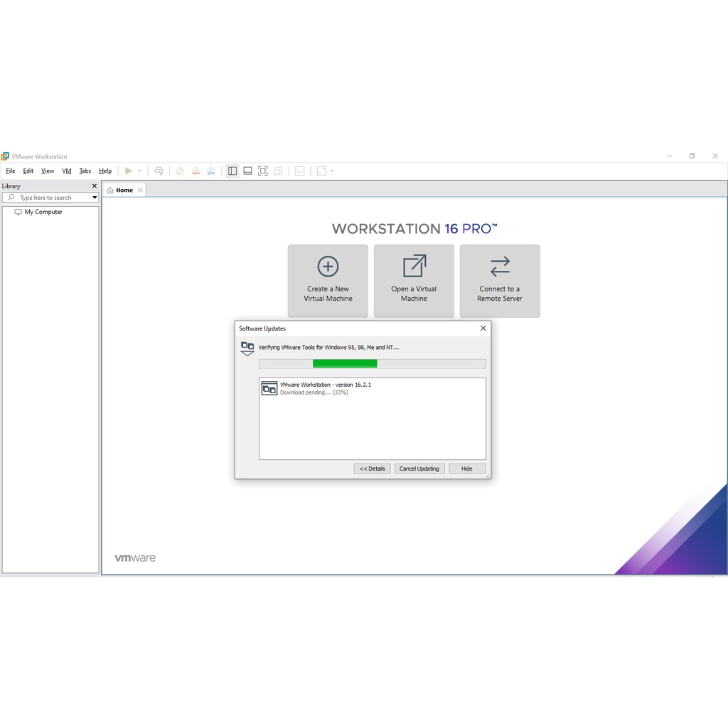Toggle the thumbnail bar view icon
This screenshot has width=728, height=728.
[248, 171]
